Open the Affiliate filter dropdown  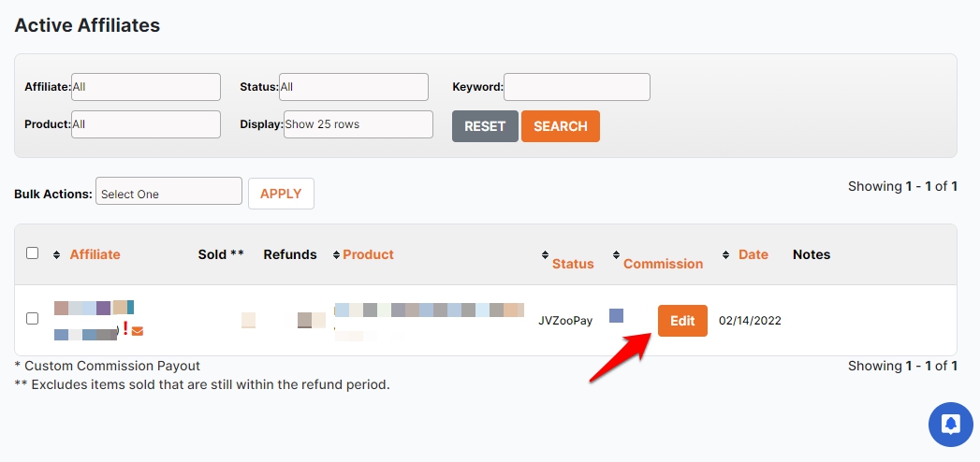146,87
